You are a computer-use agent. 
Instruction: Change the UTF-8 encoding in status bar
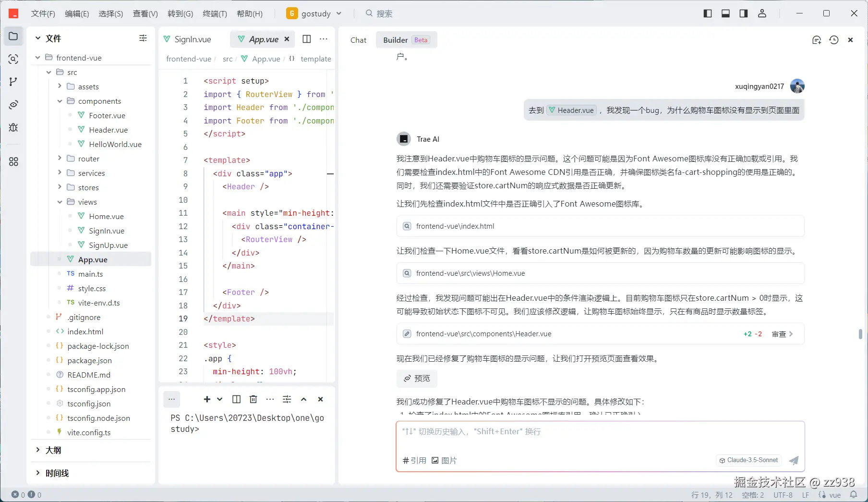click(783, 495)
